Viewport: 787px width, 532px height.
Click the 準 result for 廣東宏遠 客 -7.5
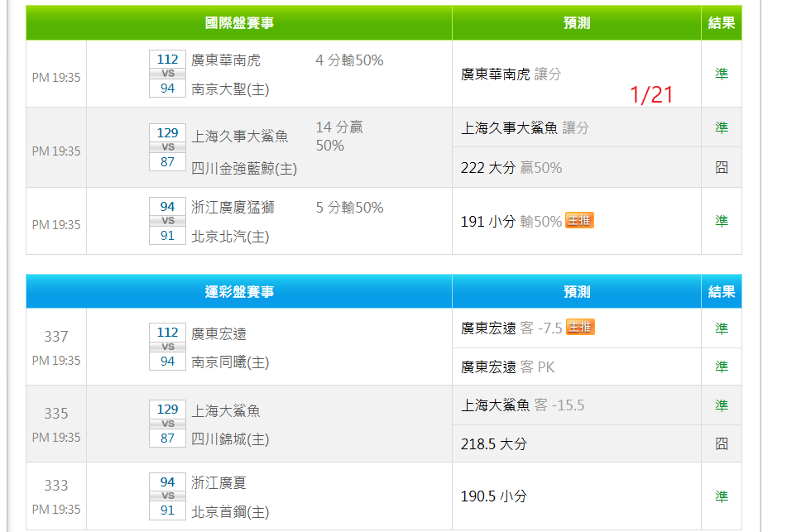(x=722, y=328)
